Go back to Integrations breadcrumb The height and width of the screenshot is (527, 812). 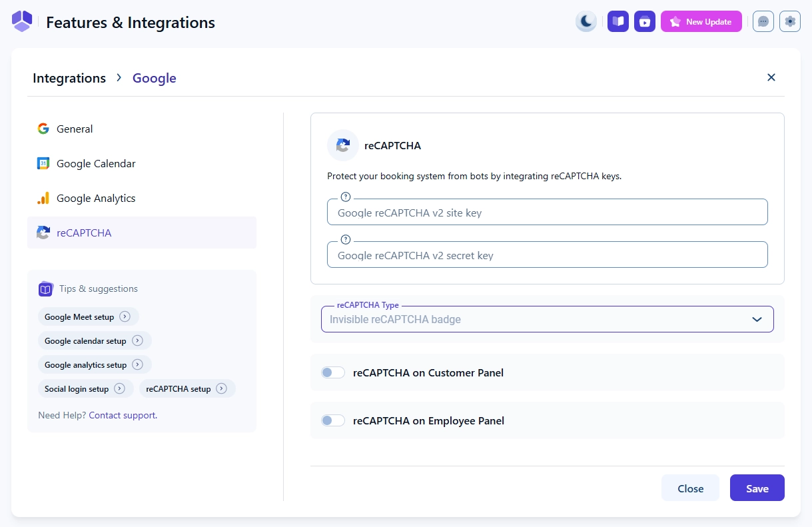69,78
